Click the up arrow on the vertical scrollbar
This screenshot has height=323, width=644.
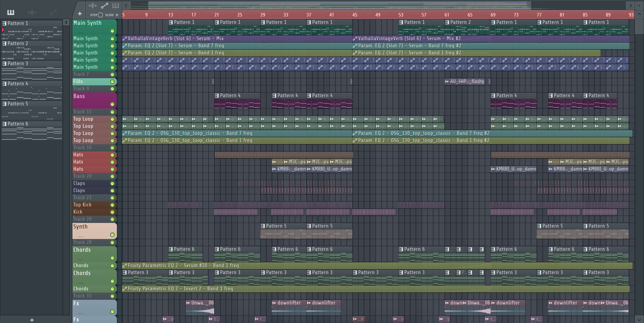[x=639, y=15]
